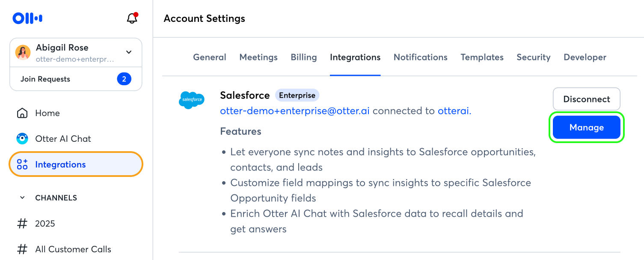
Task: Click the Disconnect Salesforce button
Action: 586,99
